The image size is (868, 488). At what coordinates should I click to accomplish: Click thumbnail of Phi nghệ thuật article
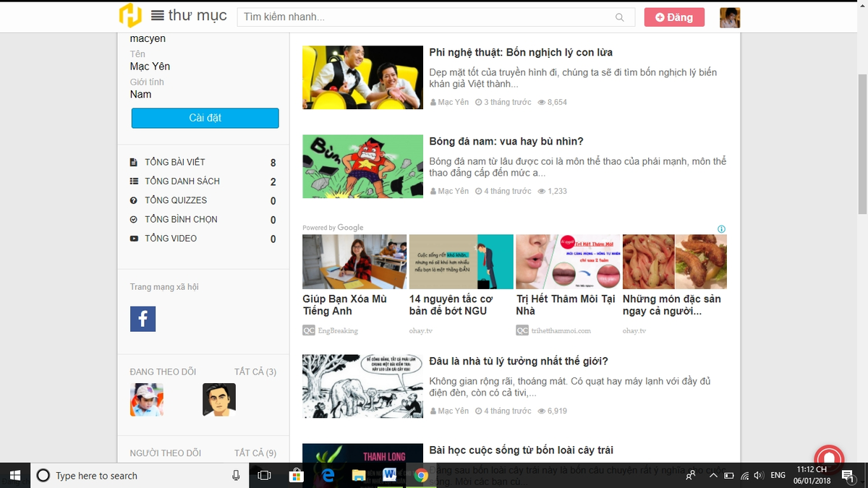point(362,77)
